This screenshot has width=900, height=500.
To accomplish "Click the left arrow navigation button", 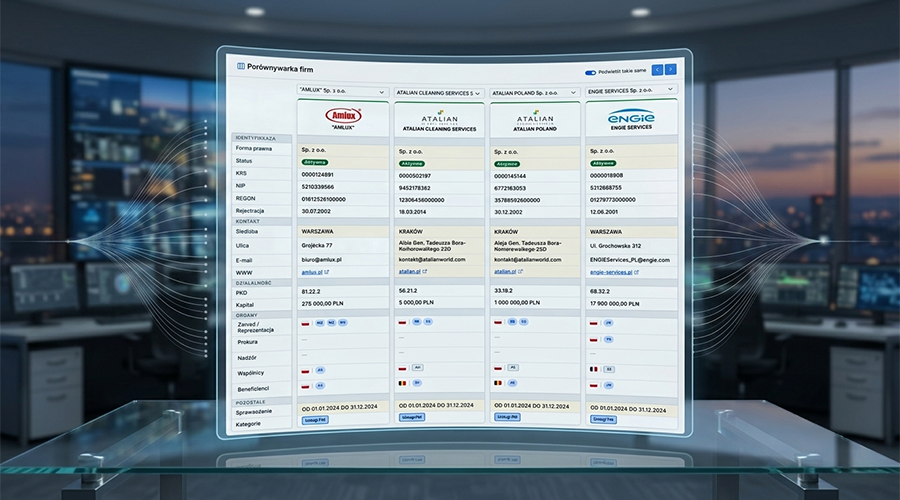I will [656, 70].
